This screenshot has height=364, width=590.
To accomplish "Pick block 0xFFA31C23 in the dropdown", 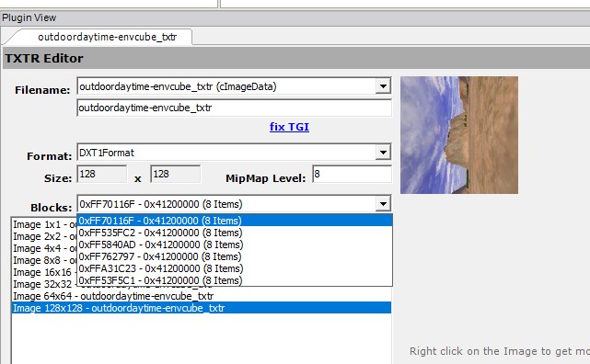I will click(x=235, y=268).
